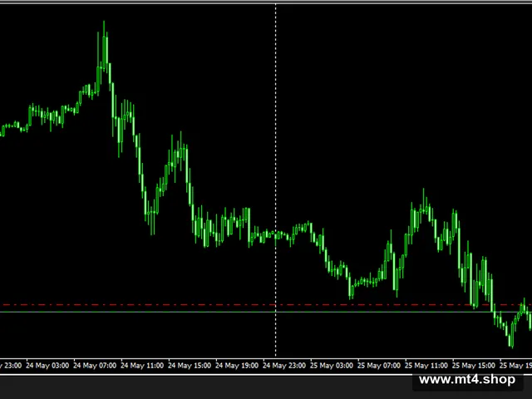Click the peak candle above 25 May 11:00
Image resolution: width=532 pixels, height=399 pixels.
(423, 204)
